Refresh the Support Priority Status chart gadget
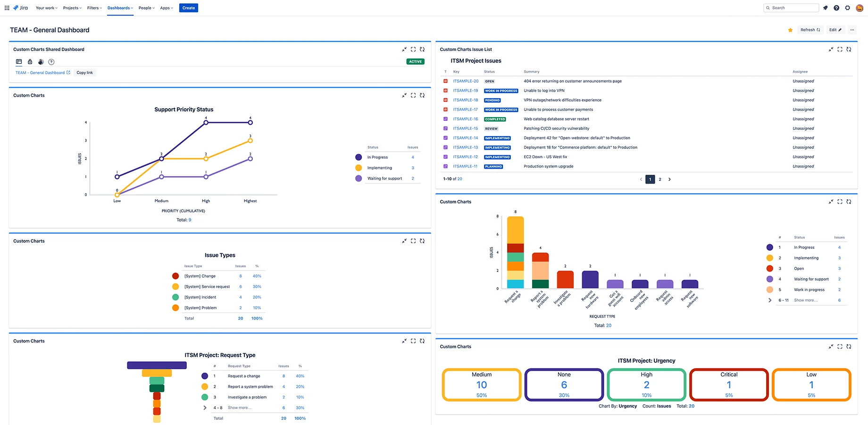Image resolution: width=868 pixels, height=425 pixels. (x=422, y=95)
